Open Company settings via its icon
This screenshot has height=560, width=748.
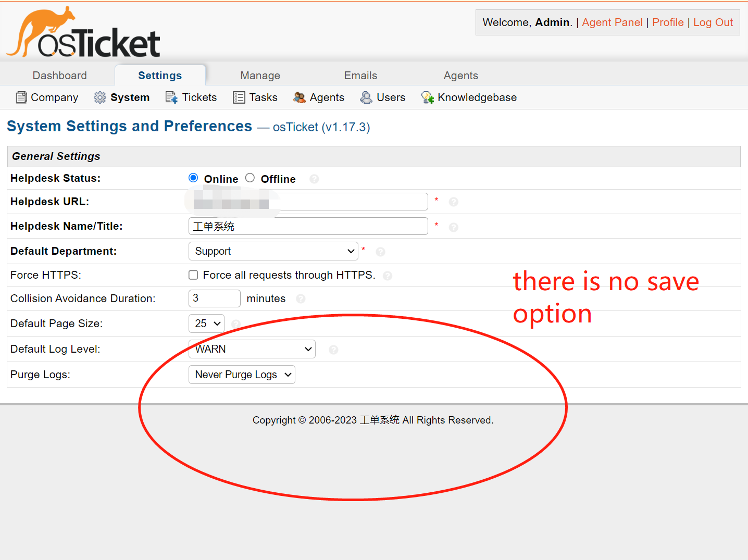[x=21, y=97]
